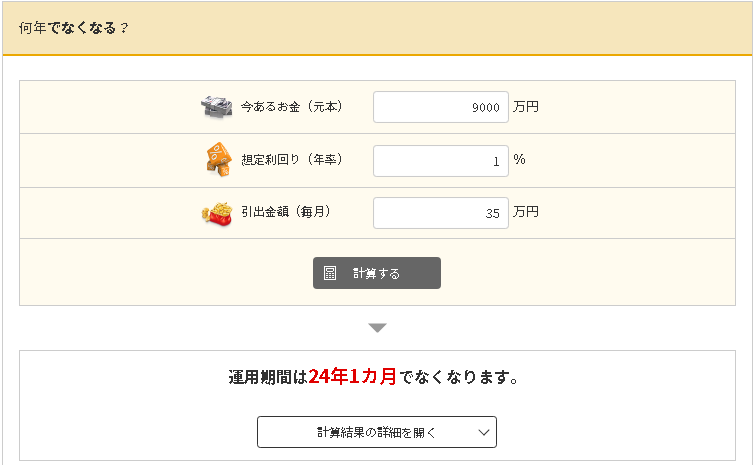The height and width of the screenshot is (465, 755).
Task: Click the 万円 unit beside the 35 field
Action: point(526,213)
